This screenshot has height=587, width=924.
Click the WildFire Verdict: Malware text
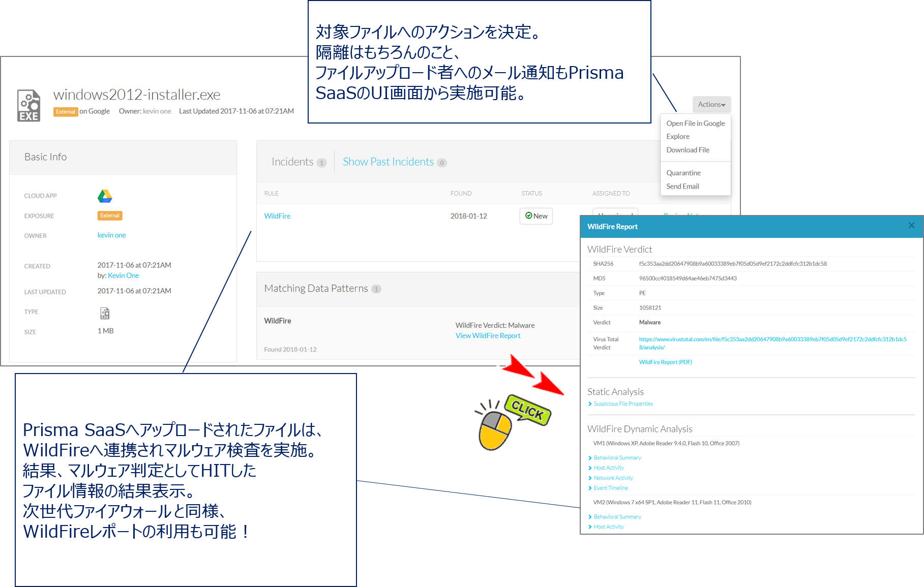pyautogui.click(x=495, y=326)
